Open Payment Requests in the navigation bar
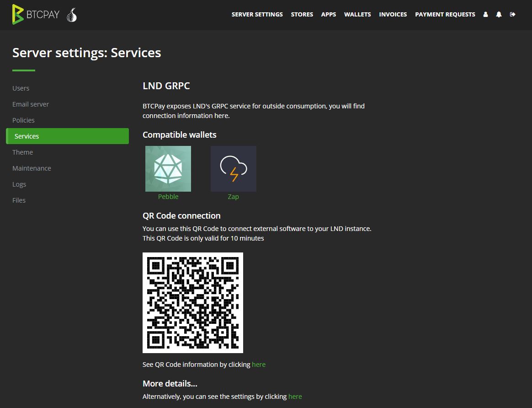Screen dimensions: 532x408 (445, 14)
